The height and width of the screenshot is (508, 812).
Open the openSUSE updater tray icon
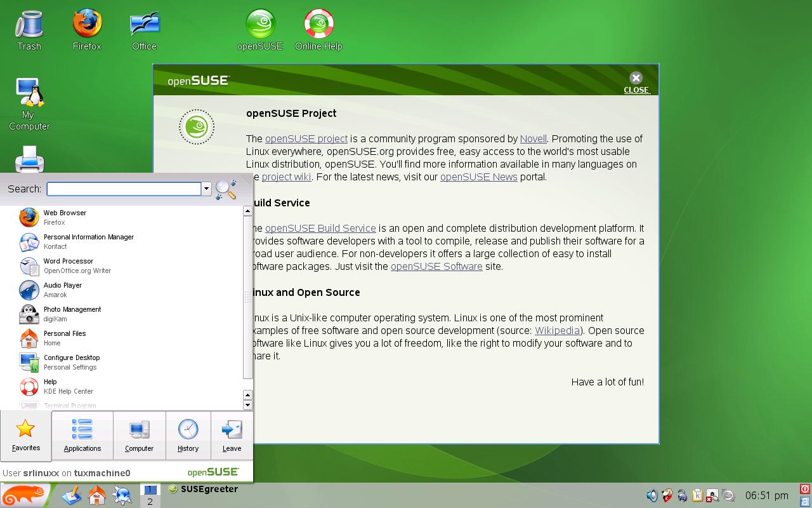(x=728, y=495)
